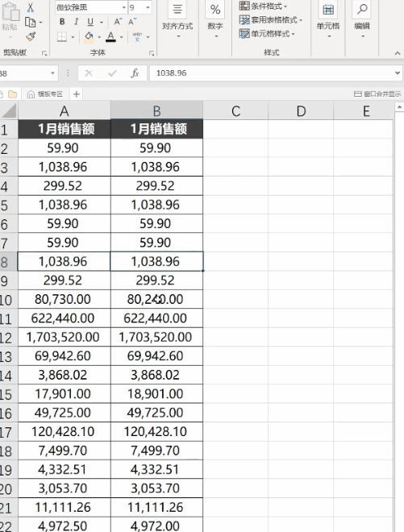Screen dimensions: 404x532
Task: Open the font color dropdown arrow
Action: point(121,37)
